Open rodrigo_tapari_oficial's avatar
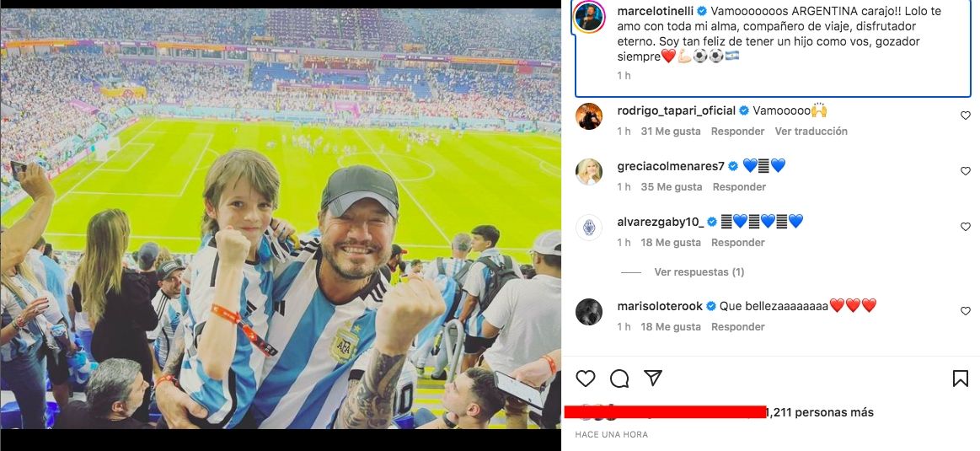980x451 pixels. tap(589, 116)
